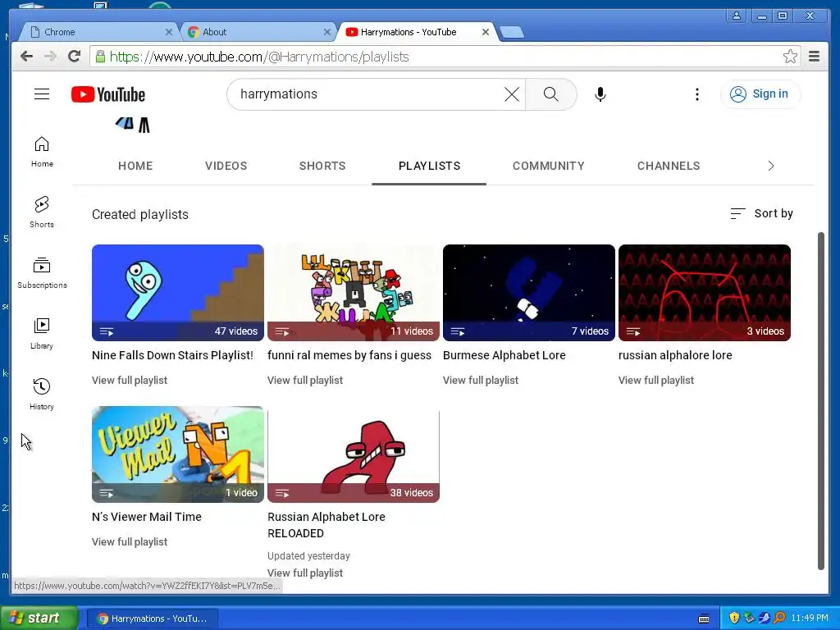Click title 'Russian Alphabet Lore RELOADED'
Screen dimensions: 840x630
coord(326,525)
